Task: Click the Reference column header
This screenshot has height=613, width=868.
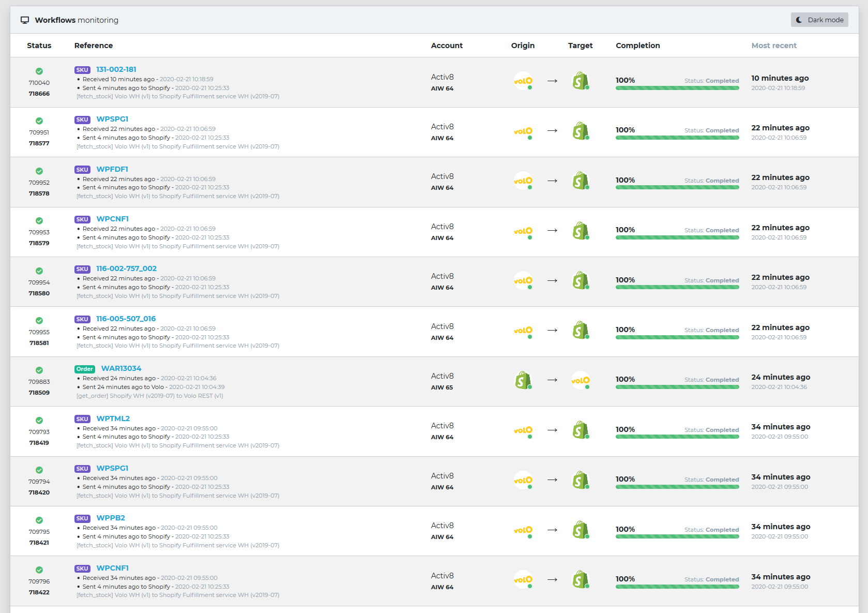Action: click(x=94, y=46)
